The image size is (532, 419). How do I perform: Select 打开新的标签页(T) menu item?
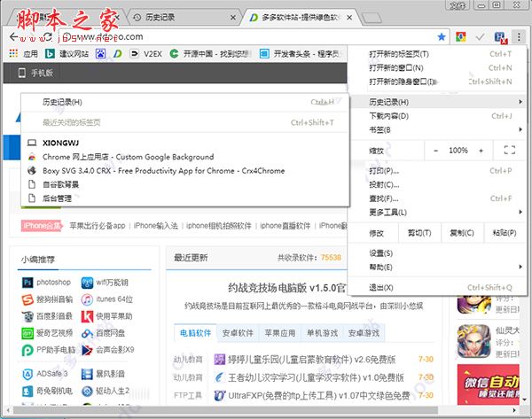(438, 54)
